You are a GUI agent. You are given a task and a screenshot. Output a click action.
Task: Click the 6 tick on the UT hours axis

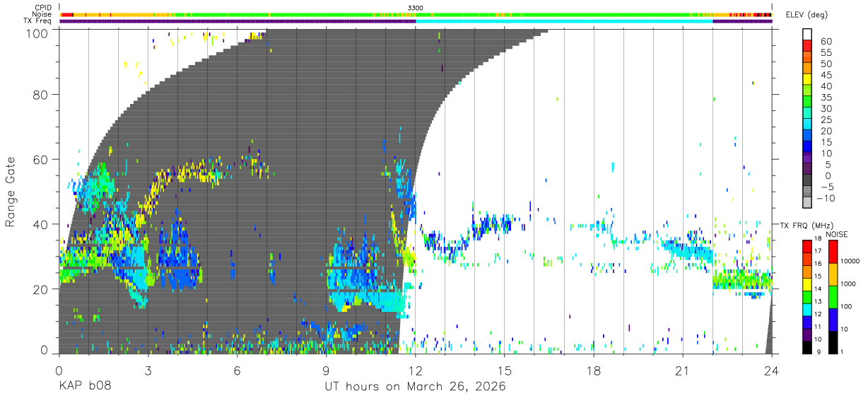pos(237,371)
